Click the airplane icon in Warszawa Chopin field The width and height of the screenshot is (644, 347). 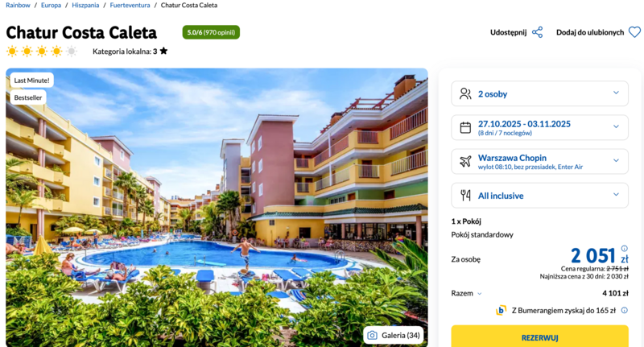[x=465, y=161]
